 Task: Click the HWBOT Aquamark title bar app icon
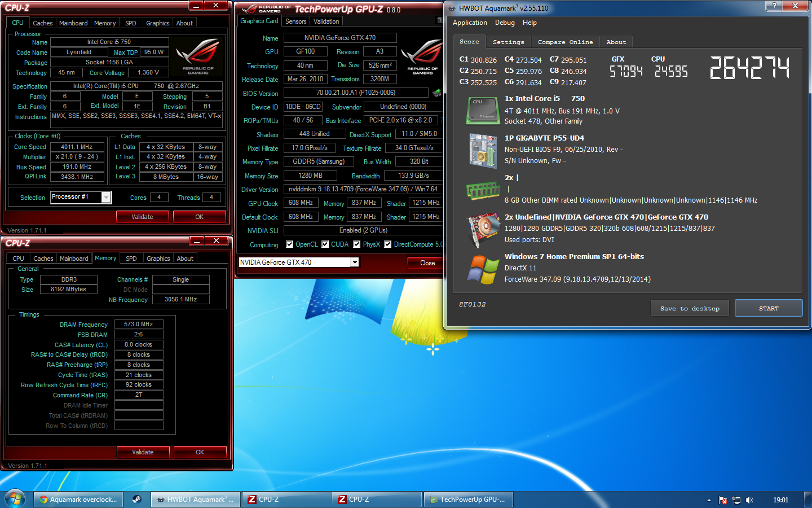click(452, 8)
